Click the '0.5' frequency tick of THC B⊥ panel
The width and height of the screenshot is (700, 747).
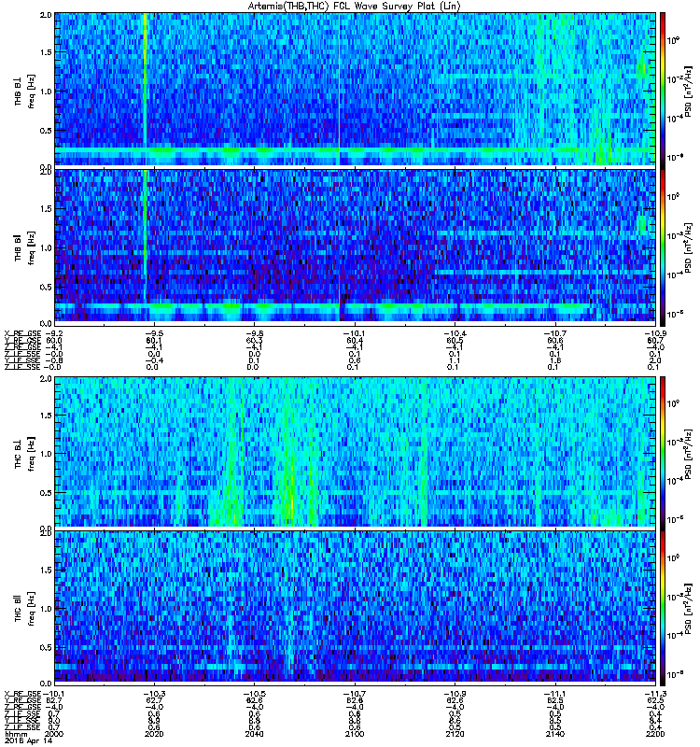(46, 493)
